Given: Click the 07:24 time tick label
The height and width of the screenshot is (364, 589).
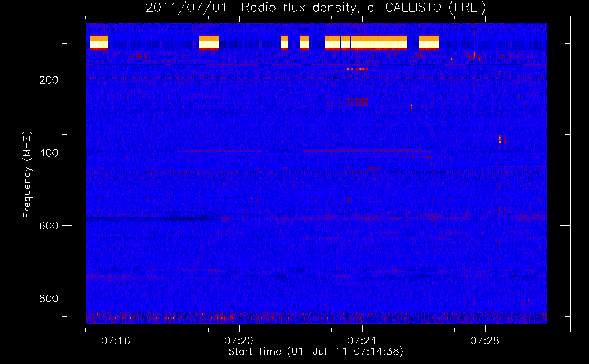Looking at the screenshot, I should coord(362,341).
